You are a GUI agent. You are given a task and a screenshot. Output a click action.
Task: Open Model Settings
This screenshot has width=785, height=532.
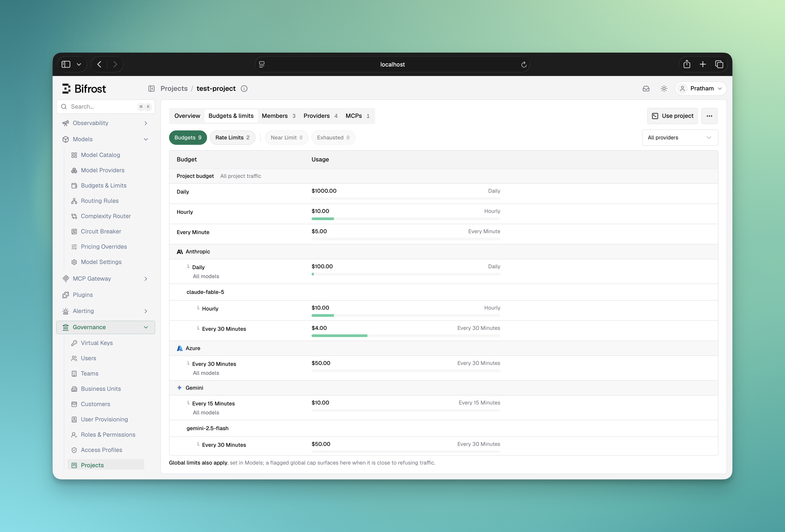point(101,262)
